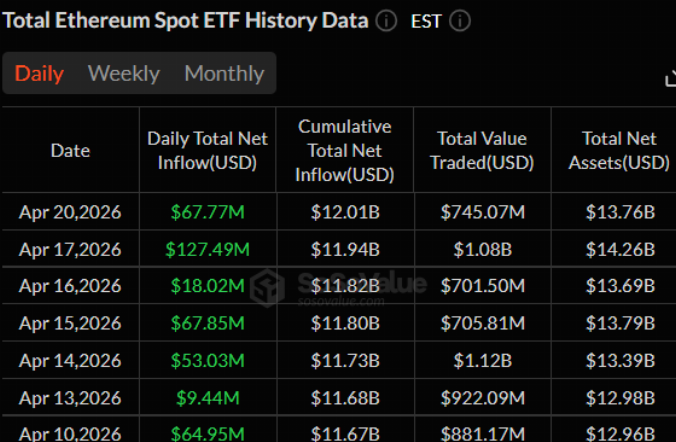Image resolution: width=676 pixels, height=442 pixels.
Task: Click the Daily Total Net Inflow header
Action: 208,151
